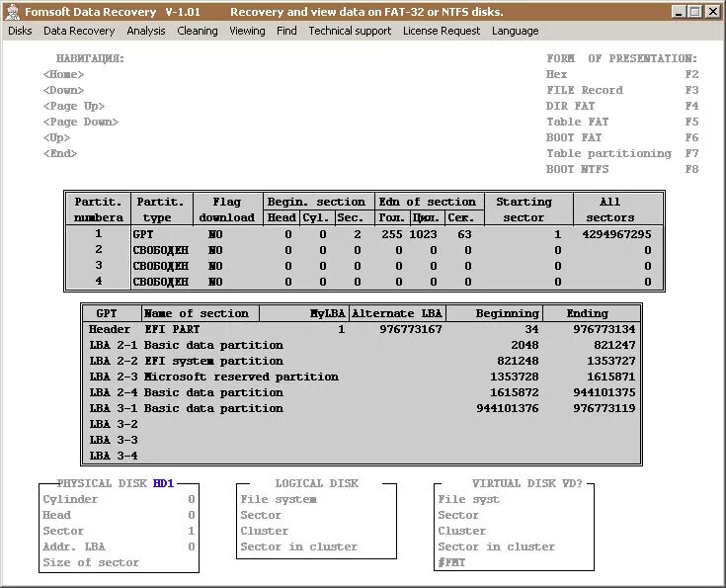726x588 pixels.
Task: Open the Technical support menu
Action: (x=350, y=31)
